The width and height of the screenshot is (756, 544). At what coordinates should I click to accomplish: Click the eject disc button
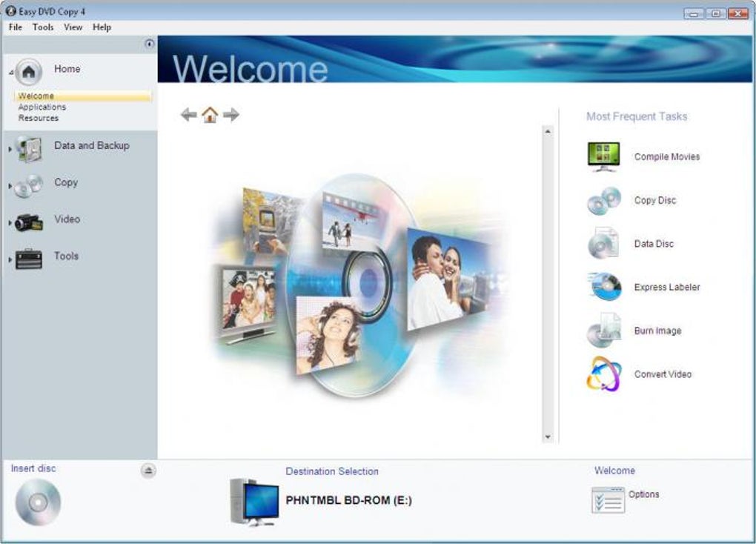point(148,470)
